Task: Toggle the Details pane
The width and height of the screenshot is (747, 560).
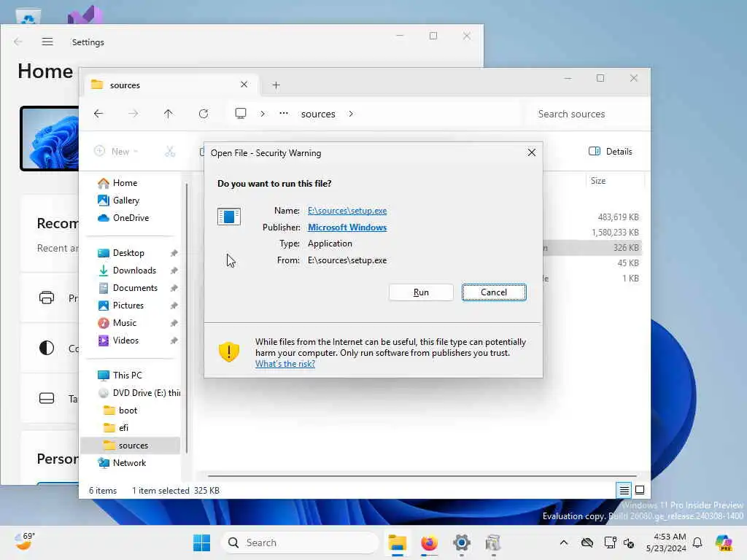Action: [x=611, y=152]
